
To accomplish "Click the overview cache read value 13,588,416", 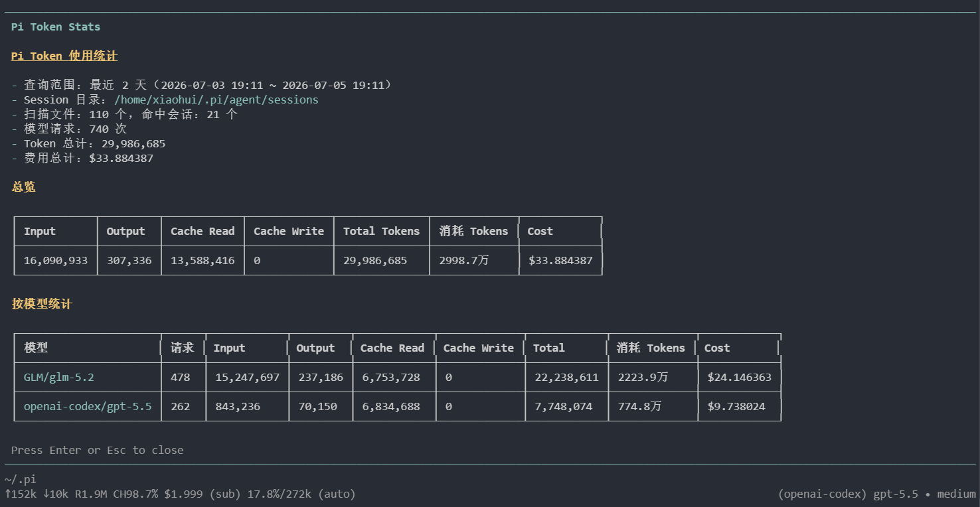I will click(203, 261).
